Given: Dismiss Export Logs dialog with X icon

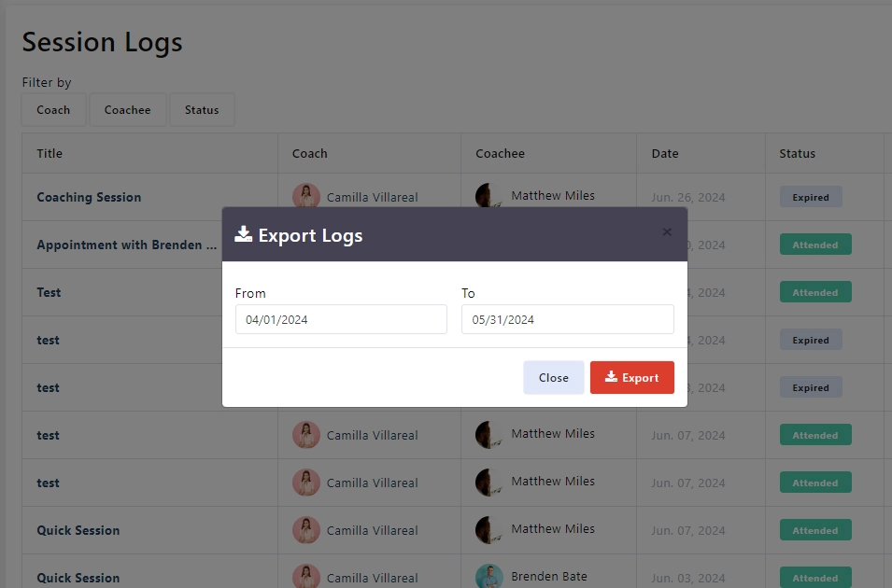Looking at the screenshot, I should pyautogui.click(x=667, y=232).
